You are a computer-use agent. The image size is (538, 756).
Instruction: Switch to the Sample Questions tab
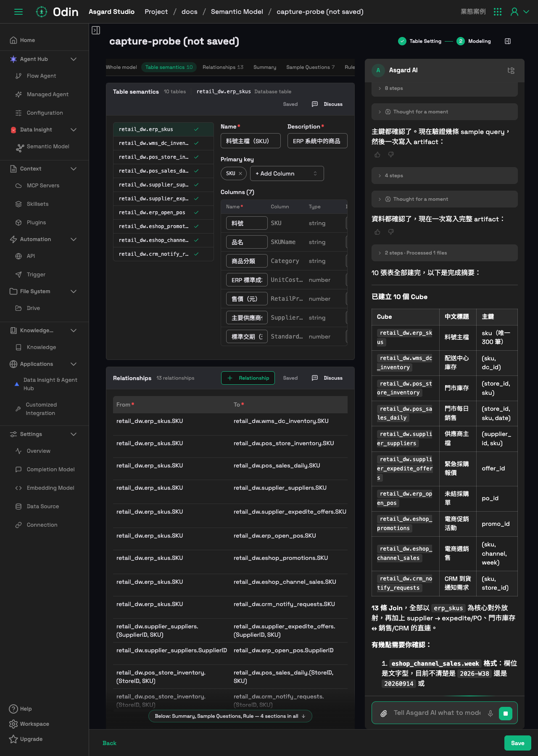310,67
